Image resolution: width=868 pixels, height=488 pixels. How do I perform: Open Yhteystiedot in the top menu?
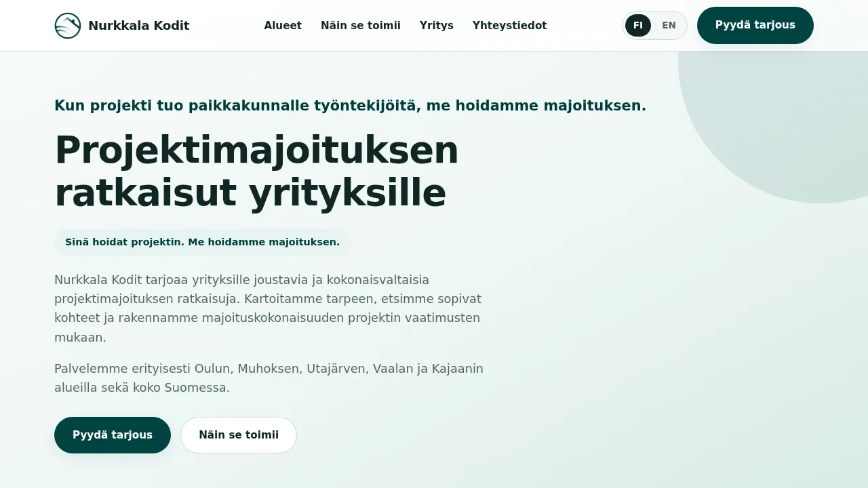coord(509,26)
